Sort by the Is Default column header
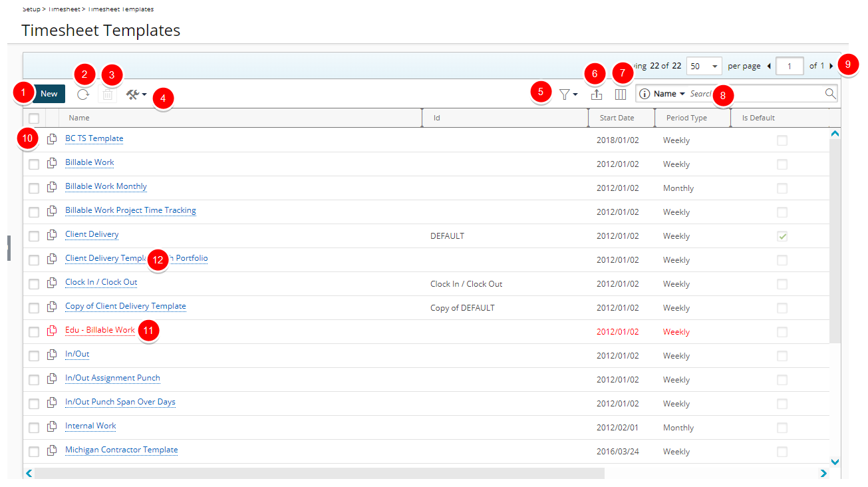 tap(780, 118)
